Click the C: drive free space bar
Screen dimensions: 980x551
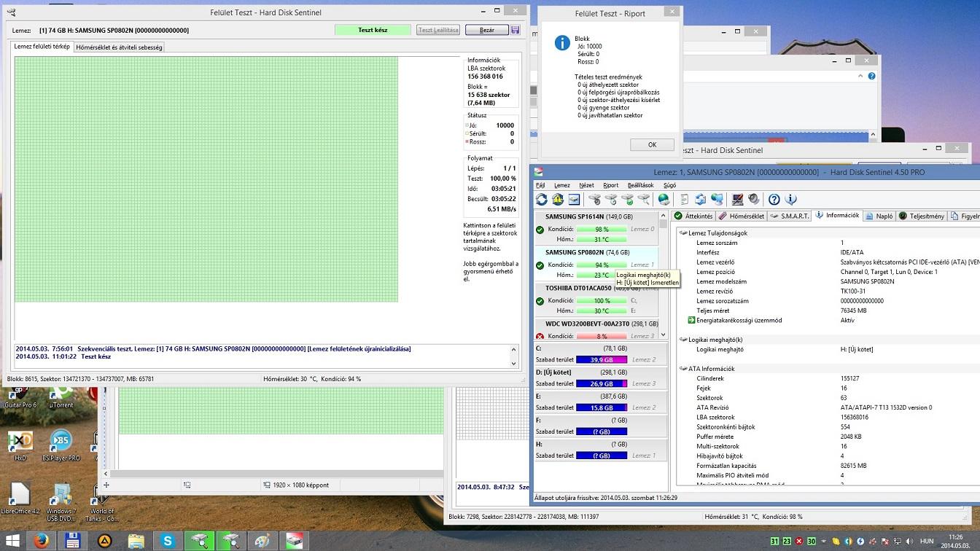tap(602, 360)
